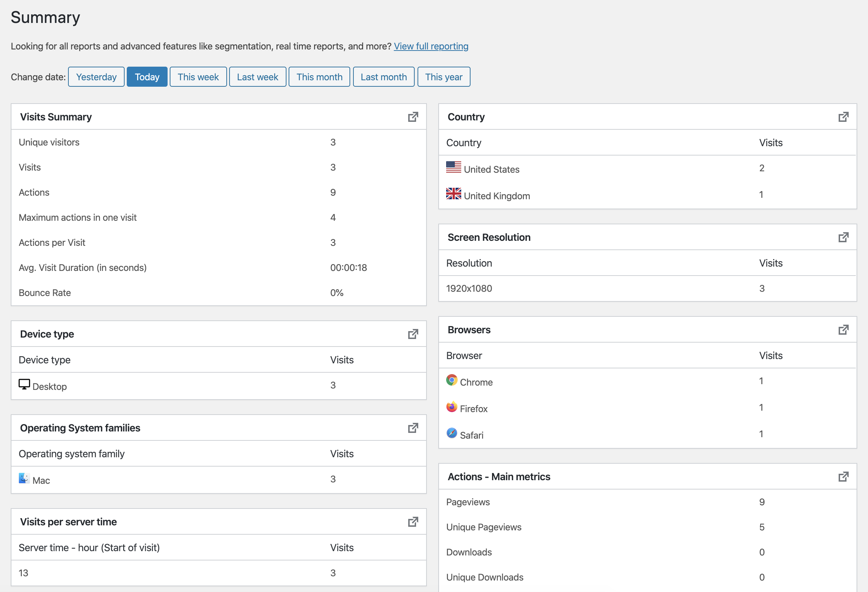Viewport: 868px width, 592px height.
Task: Expand the This year date filter
Action: click(444, 77)
